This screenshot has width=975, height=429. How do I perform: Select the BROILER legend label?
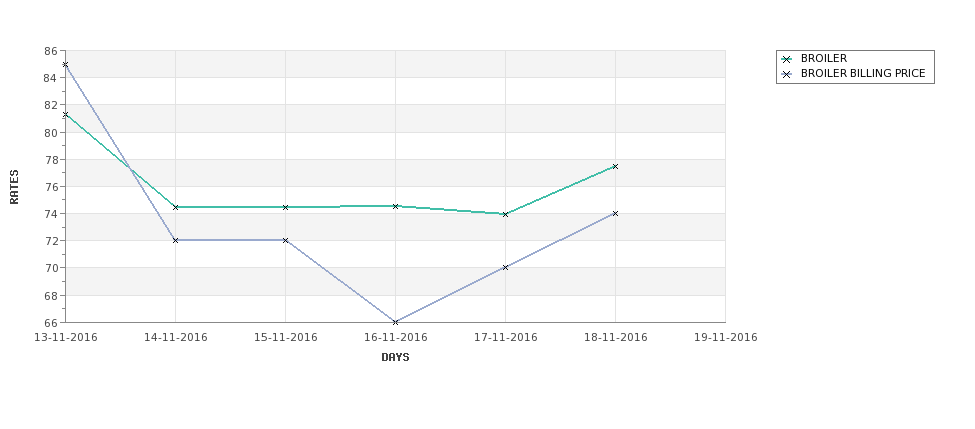click(823, 59)
